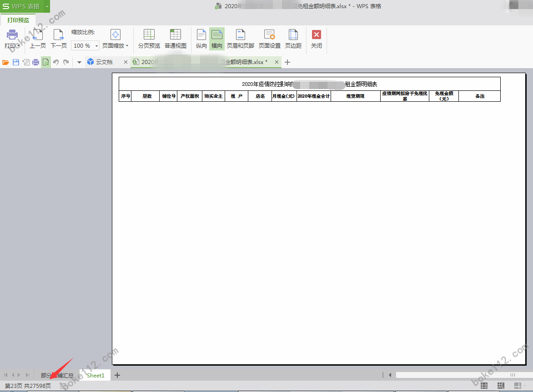Open the WPS 表格 application menu
Viewport: 533px width, 392px height.
[x=21, y=6]
